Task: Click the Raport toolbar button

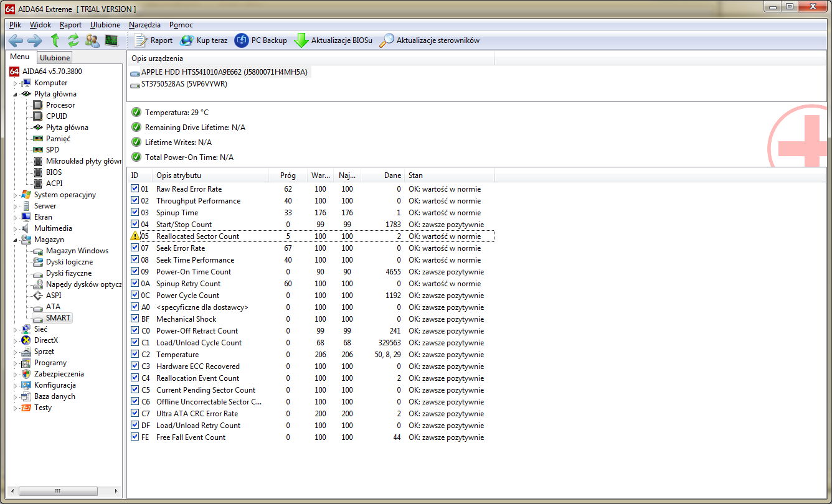Action: 154,41
